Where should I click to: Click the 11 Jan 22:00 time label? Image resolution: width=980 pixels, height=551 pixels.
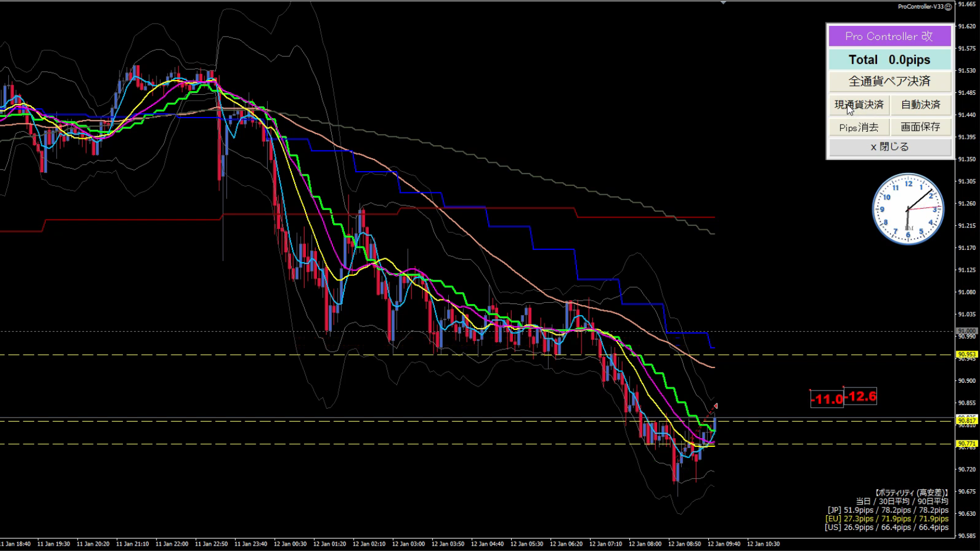pyautogui.click(x=172, y=544)
